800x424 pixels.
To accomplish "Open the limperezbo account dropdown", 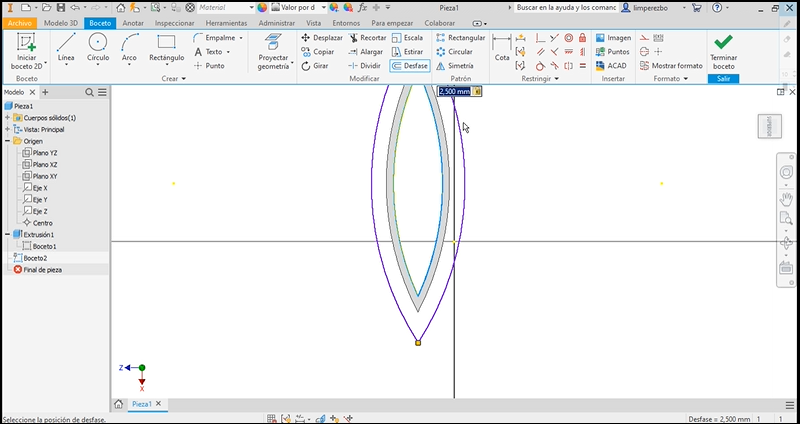I will click(684, 8).
